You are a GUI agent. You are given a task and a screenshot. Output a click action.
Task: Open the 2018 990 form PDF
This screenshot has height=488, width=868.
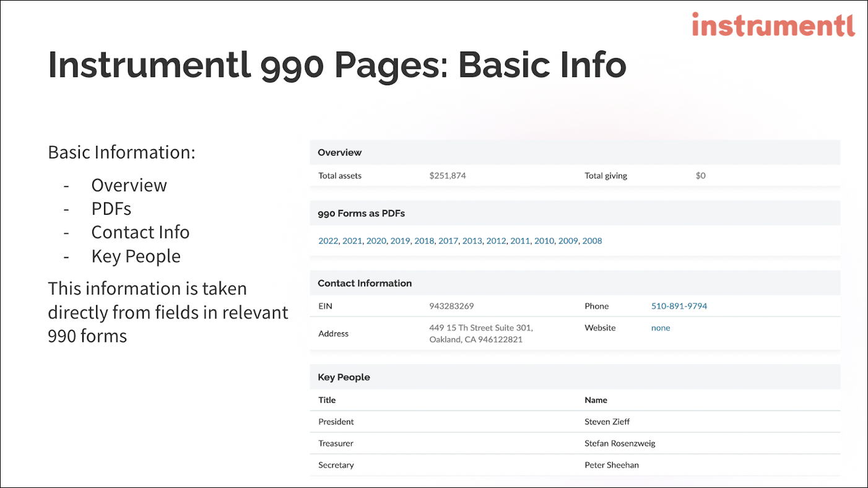click(424, 241)
